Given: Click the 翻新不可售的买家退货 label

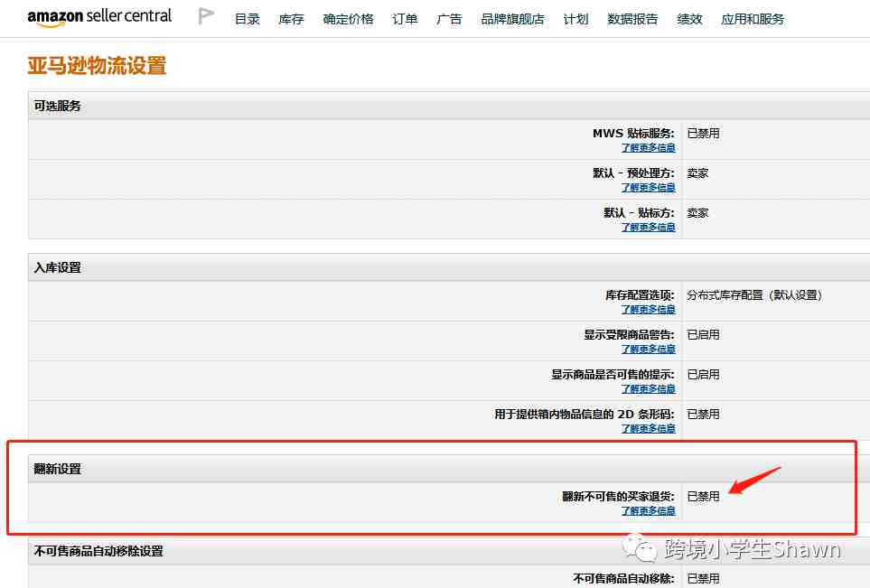Looking at the screenshot, I should point(618,496).
